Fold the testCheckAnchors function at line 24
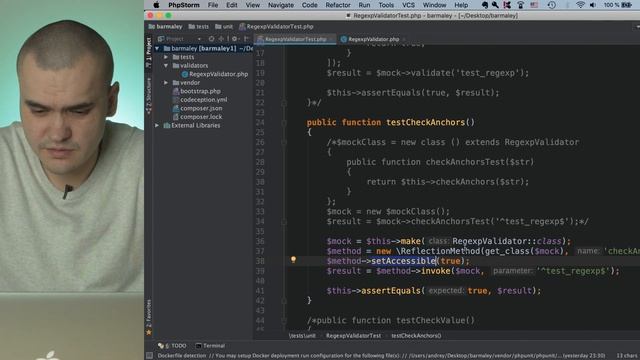 pyautogui.click(x=284, y=122)
